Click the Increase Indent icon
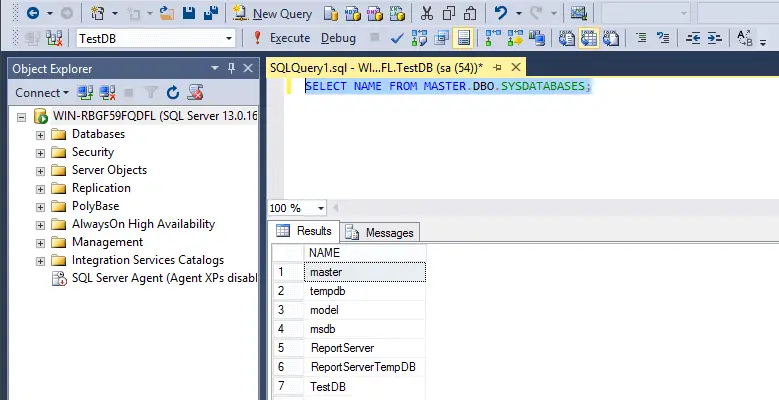 (714, 38)
